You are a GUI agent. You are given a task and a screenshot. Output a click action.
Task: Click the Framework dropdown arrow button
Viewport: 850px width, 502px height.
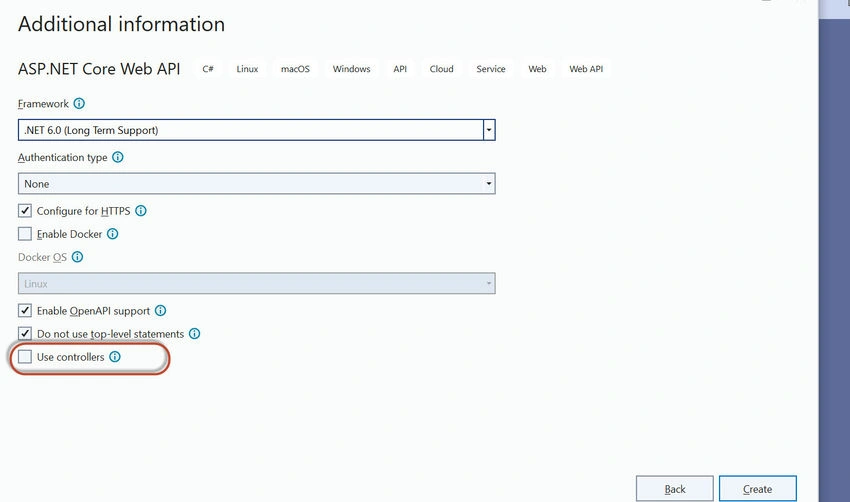click(x=489, y=130)
